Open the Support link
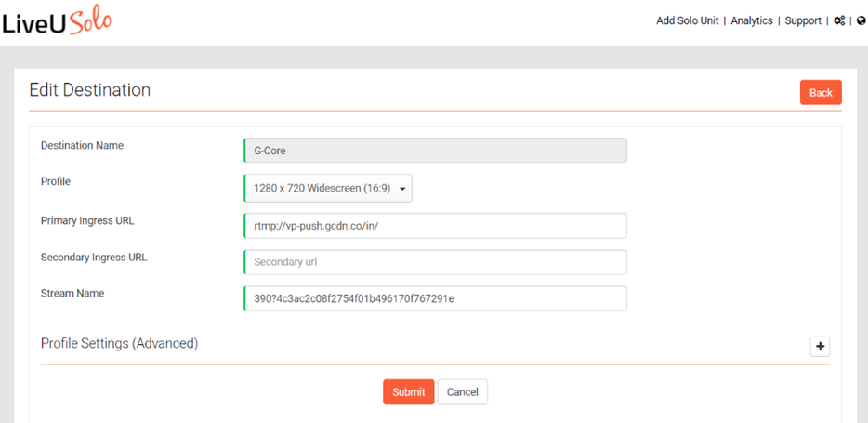The height and width of the screenshot is (423, 868). (803, 21)
